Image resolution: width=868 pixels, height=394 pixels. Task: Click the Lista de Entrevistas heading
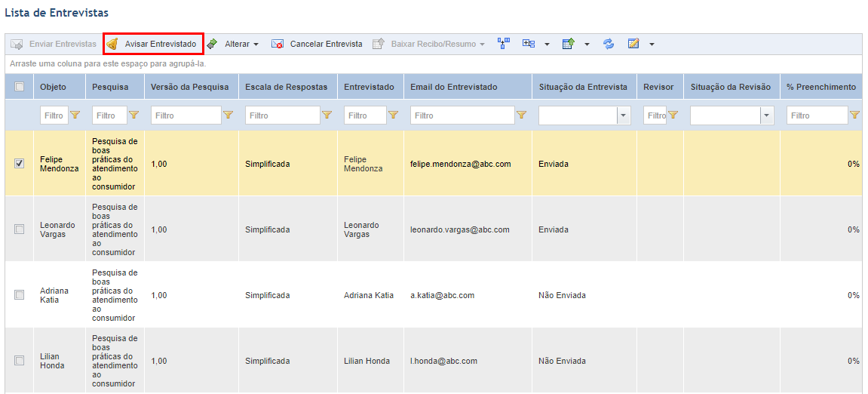[x=57, y=11]
